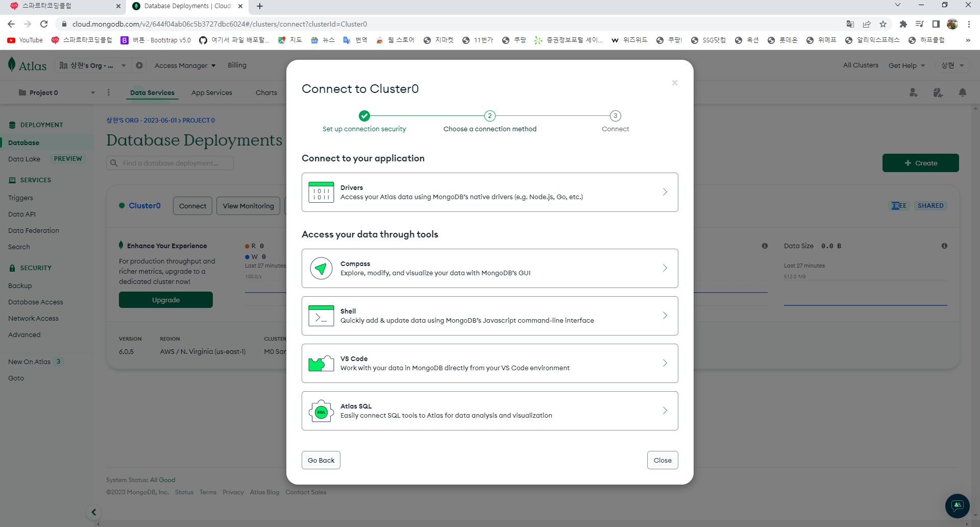Open the All Clusters link

tap(861, 65)
